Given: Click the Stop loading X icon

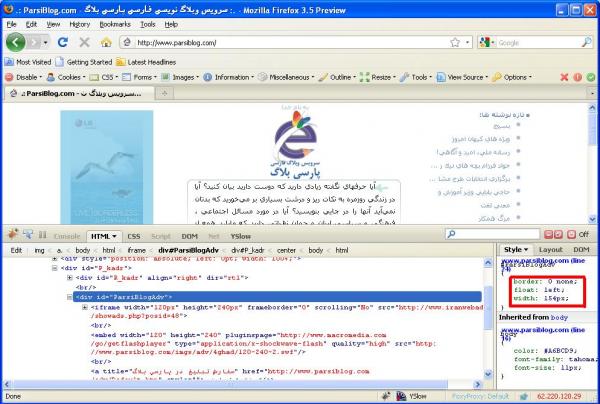Looking at the screenshot, I should (x=84, y=42).
